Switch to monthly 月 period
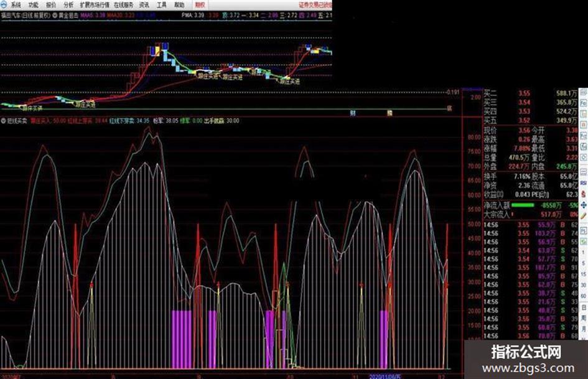Viewport: 588px width, 379px height. pos(584,329)
